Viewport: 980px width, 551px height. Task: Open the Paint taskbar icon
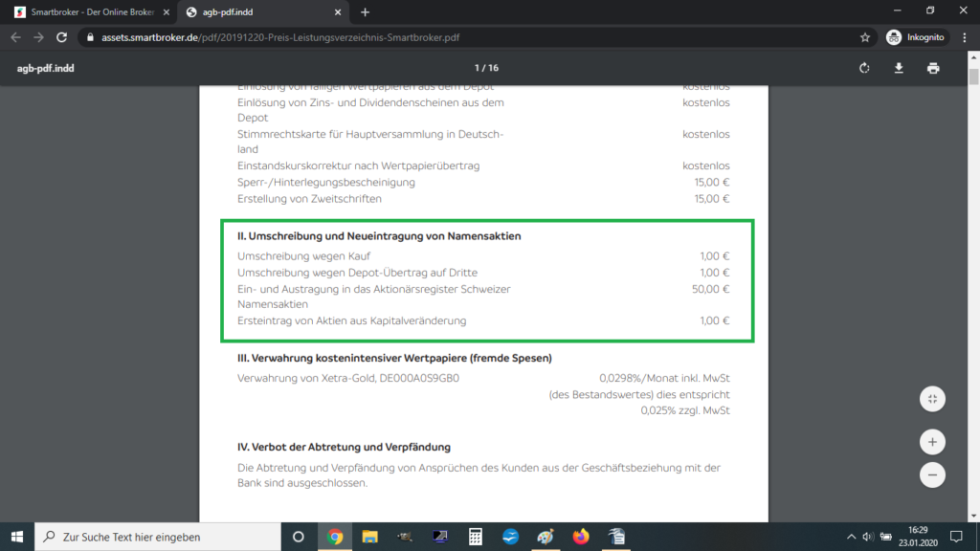tap(546, 537)
